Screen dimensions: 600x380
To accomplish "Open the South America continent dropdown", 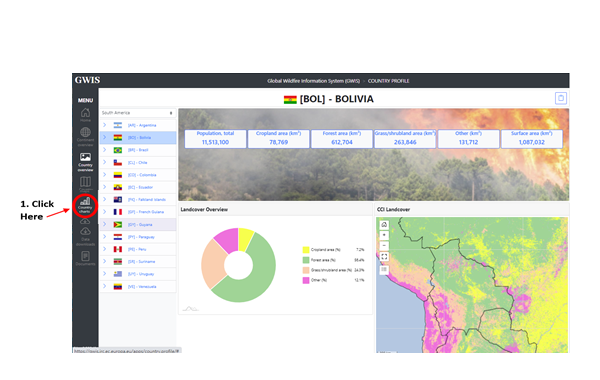I will click(x=138, y=113).
